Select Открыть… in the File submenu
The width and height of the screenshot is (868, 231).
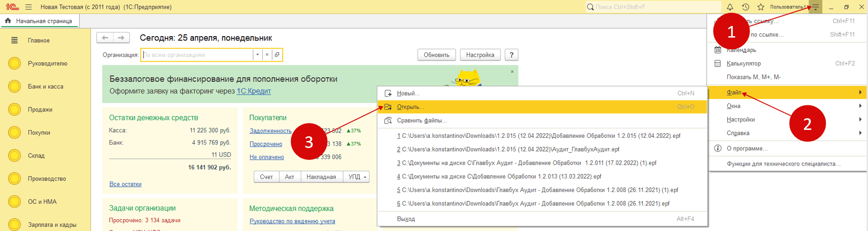[410, 107]
